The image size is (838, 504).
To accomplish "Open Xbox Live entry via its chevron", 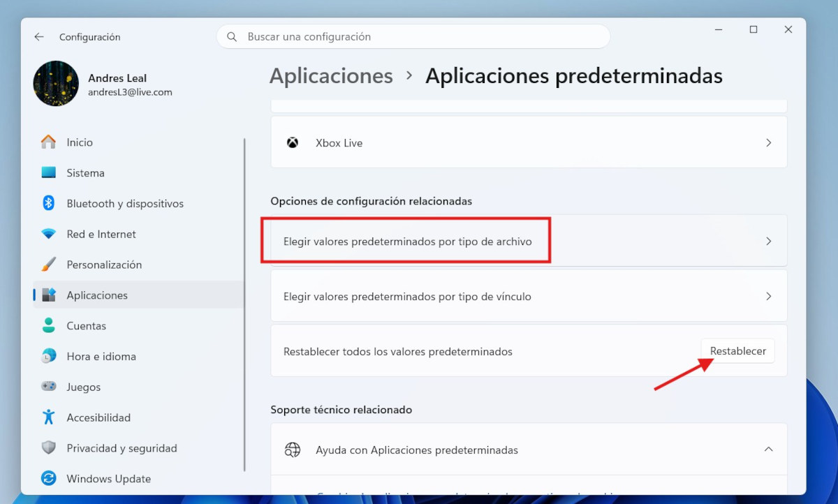I will 768,142.
